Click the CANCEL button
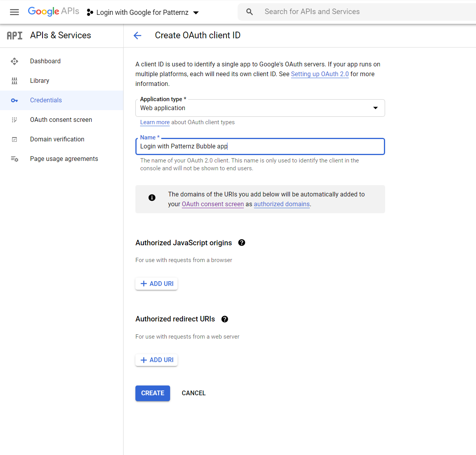 coord(194,393)
